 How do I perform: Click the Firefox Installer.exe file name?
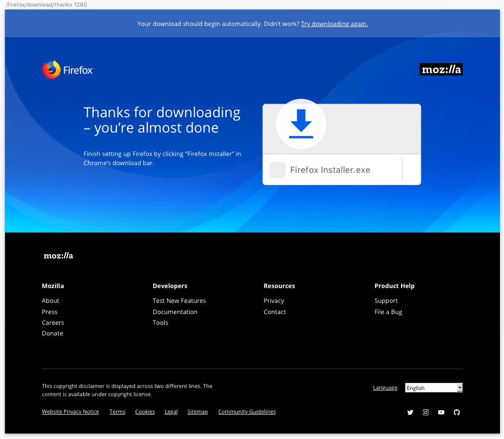(330, 170)
